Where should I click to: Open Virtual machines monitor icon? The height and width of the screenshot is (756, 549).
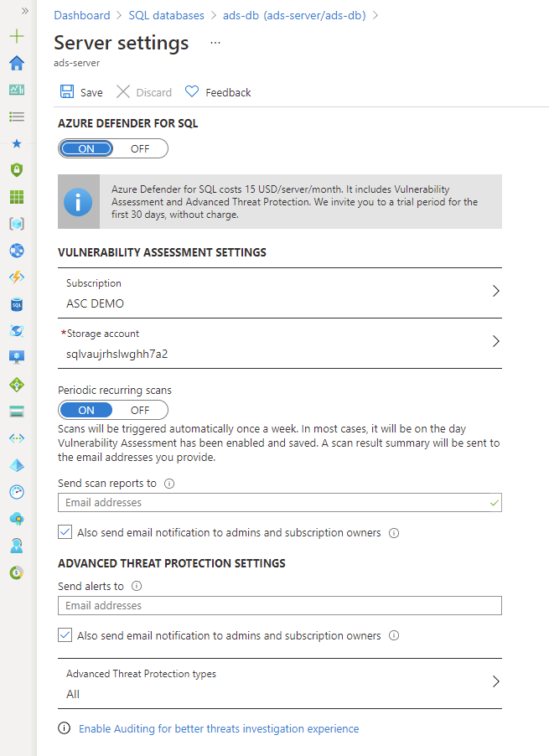click(17, 357)
